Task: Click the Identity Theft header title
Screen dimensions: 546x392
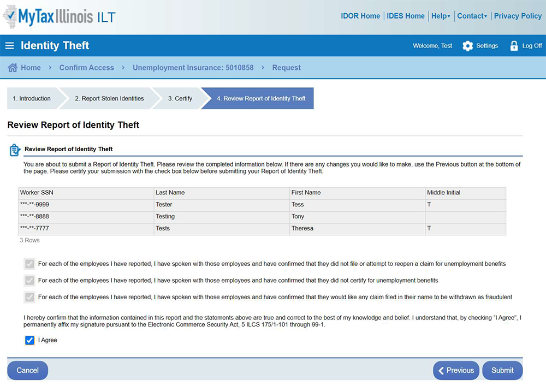Action: (x=55, y=46)
